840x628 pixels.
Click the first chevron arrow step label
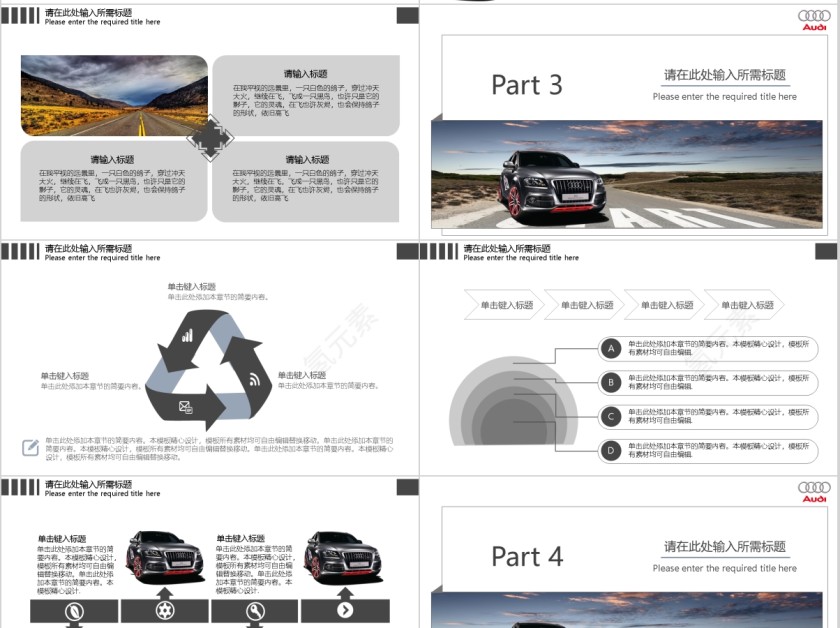[x=505, y=305]
